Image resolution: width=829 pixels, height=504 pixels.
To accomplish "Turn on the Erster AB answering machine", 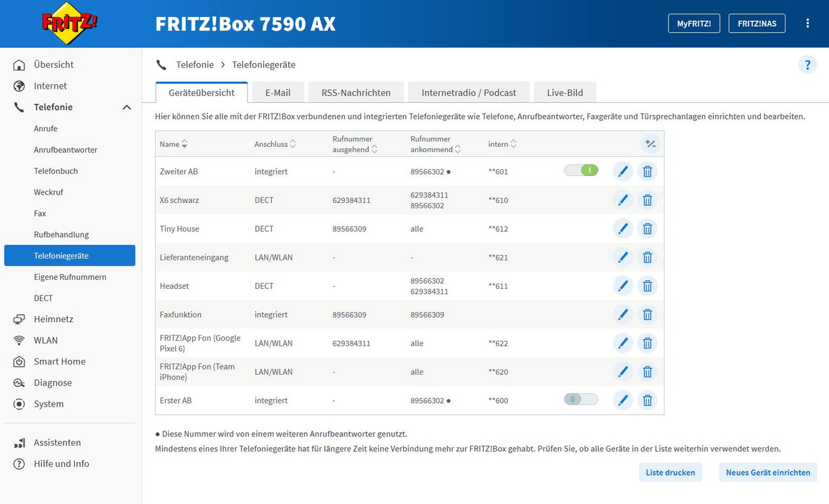I will pyautogui.click(x=581, y=399).
